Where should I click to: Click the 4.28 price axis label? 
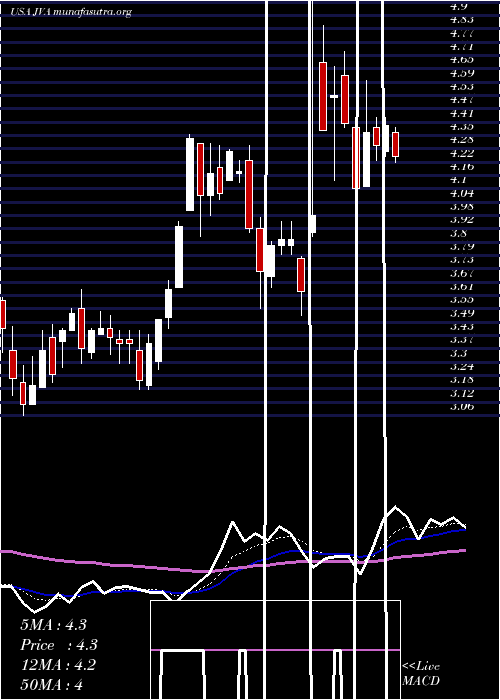click(462, 140)
